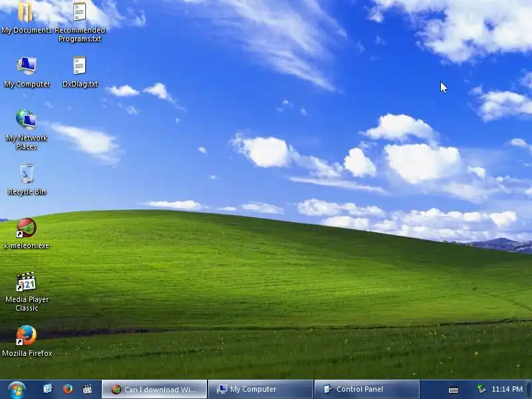Click the Internet Explorer quick launch icon
The image size is (532, 399).
click(x=48, y=389)
